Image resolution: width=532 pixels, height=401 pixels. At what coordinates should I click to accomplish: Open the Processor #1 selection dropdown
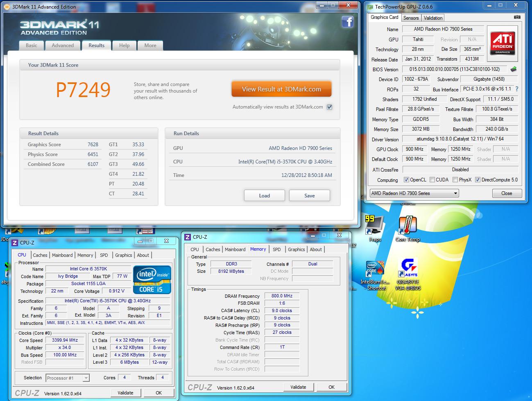click(68, 378)
